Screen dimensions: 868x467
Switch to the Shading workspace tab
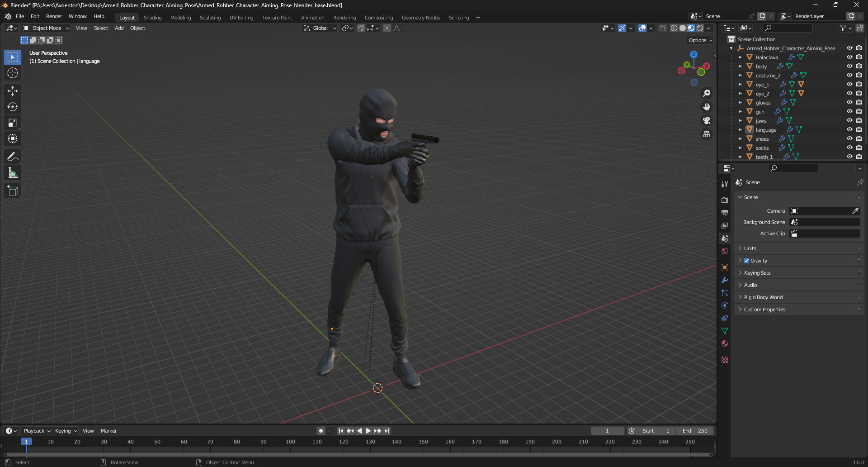152,18
